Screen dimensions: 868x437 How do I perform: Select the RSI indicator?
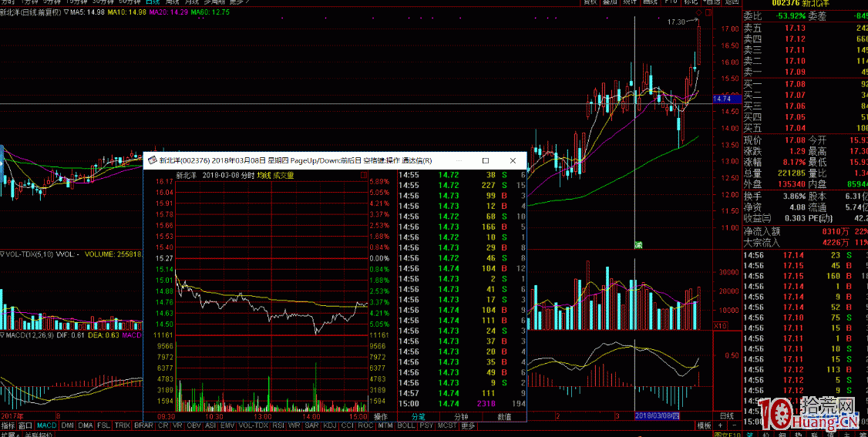278,425
